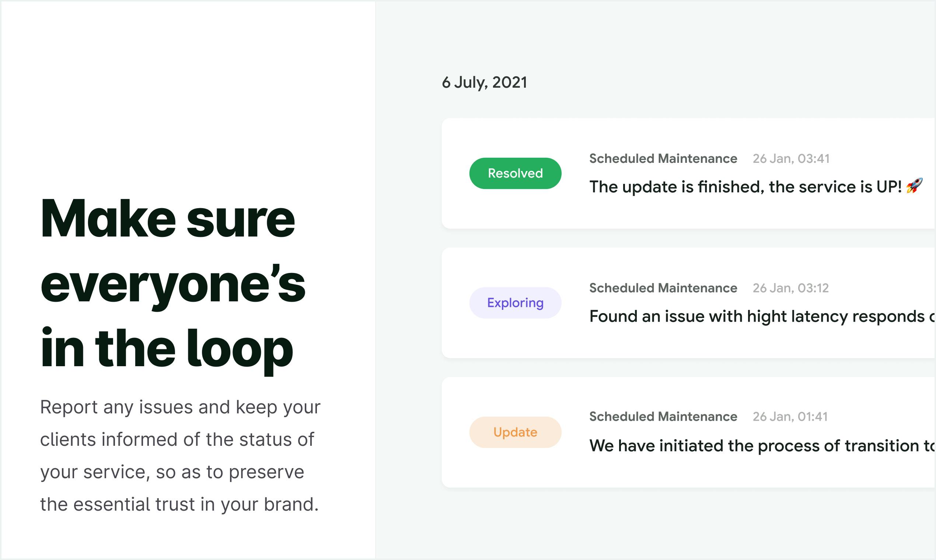Click the purple Exploring status badge
The height and width of the screenshot is (560, 936).
[x=515, y=302]
